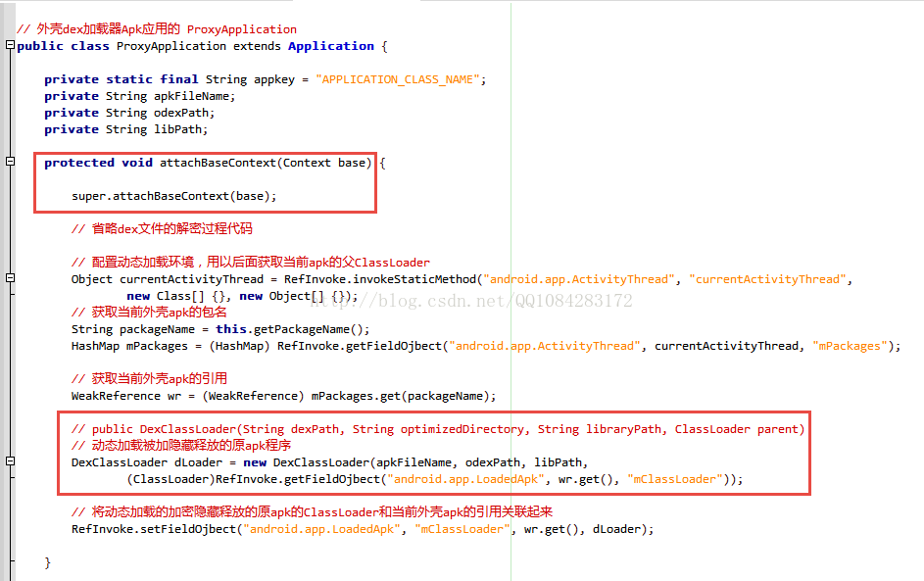Click the commented DexClassLoader constructor signature
Image resolution: width=924 pixels, height=581 pixels.
438,429
